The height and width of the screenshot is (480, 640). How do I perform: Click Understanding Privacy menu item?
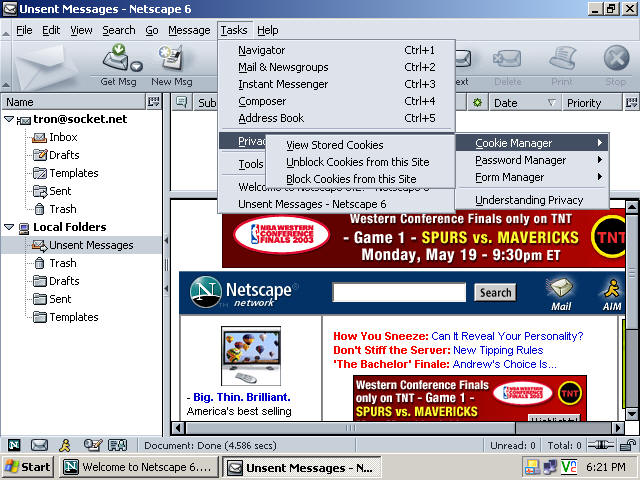point(531,200)
